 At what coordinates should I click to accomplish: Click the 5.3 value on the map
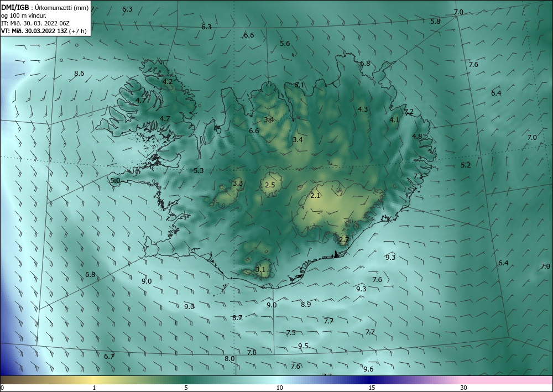tap(199, 171)
